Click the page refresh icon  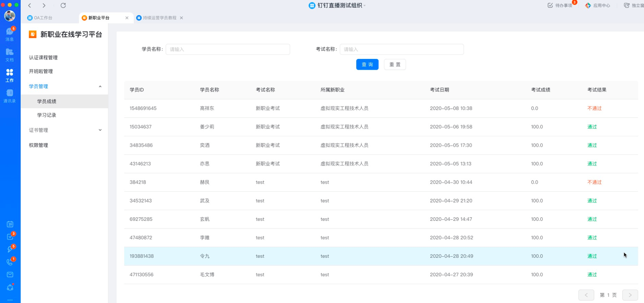pyautogui.click(x=63, y=6)
